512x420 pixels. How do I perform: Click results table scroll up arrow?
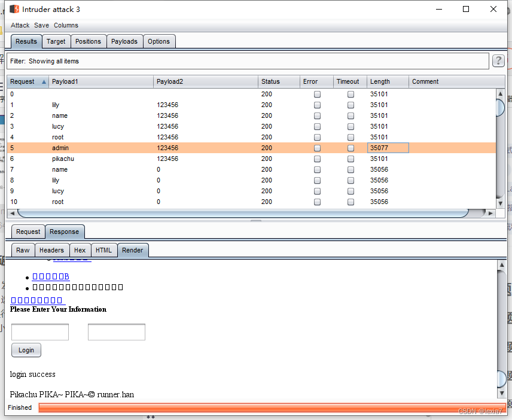[x=500, y=94]
